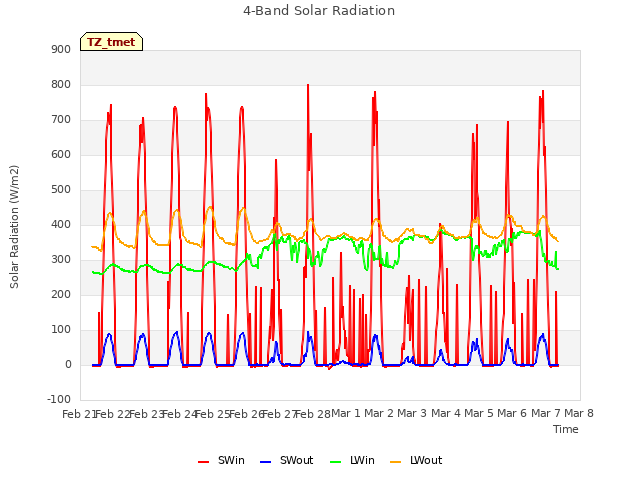The image size is (640, 480).
Task: Click the SWin peak on Mar 7
Action: (543, 91)
